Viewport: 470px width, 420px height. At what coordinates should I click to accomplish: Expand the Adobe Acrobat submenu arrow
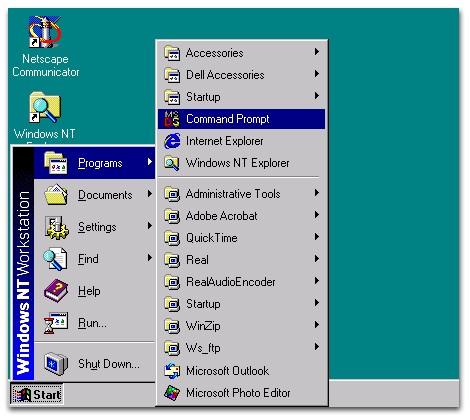317,215
